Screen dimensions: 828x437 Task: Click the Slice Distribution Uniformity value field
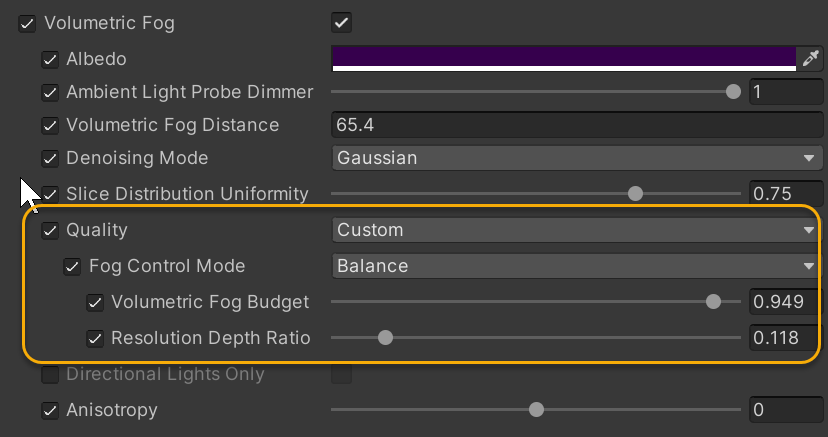point(786,194)
